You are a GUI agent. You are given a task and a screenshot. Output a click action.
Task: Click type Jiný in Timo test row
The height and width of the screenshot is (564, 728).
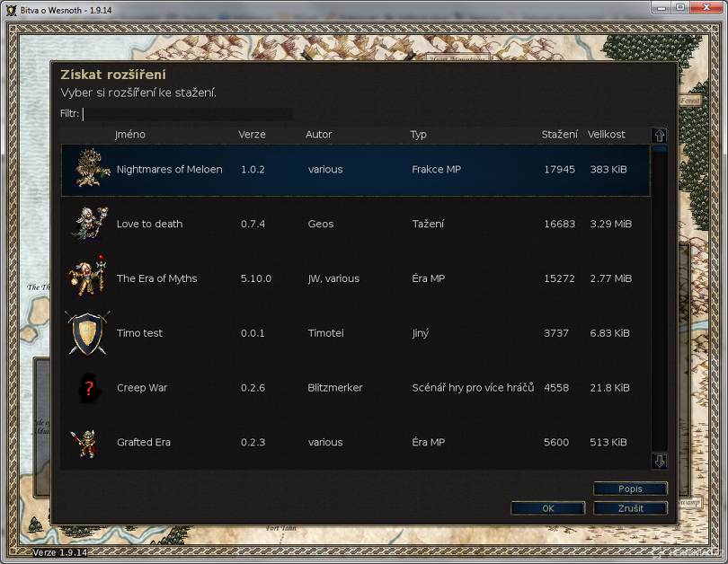pyautogui.click(x=421, y=333)
